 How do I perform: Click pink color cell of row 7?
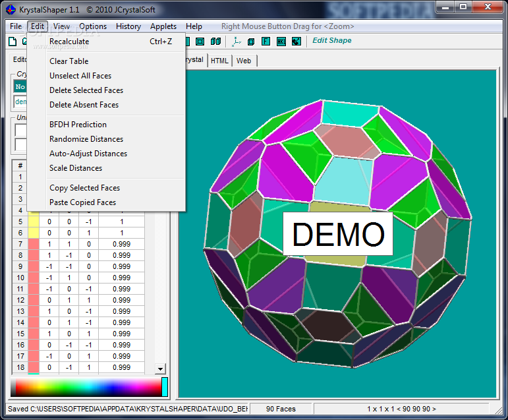coord(34,244)
